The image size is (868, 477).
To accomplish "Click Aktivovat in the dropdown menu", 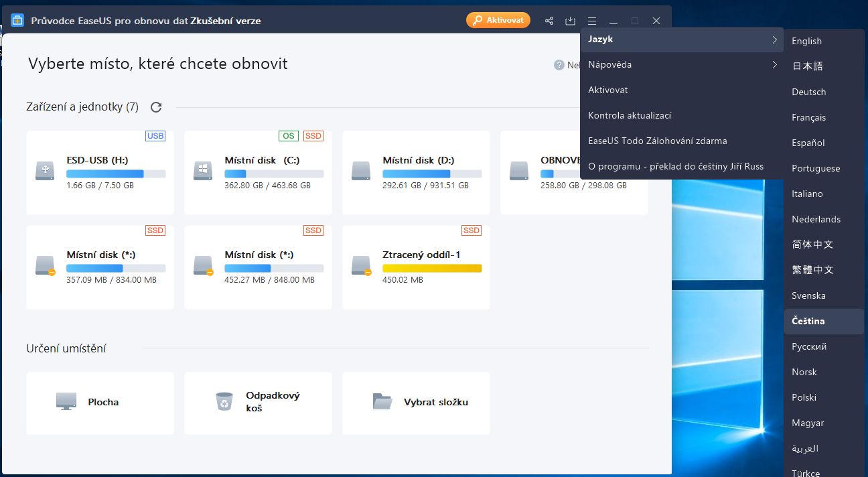I will (x=682, y=90).
